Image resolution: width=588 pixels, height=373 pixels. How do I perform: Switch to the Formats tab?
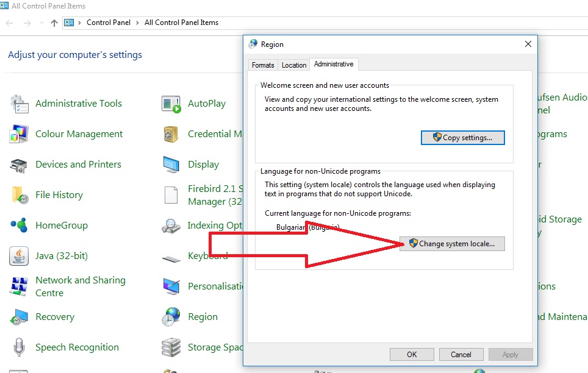coord(263,65)
